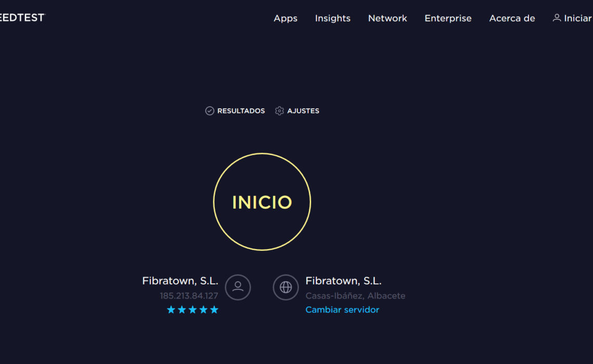Screen dimensions: 593x364
Task: Select the Iniciar sign-in link
Action: (x=578, y=18)
